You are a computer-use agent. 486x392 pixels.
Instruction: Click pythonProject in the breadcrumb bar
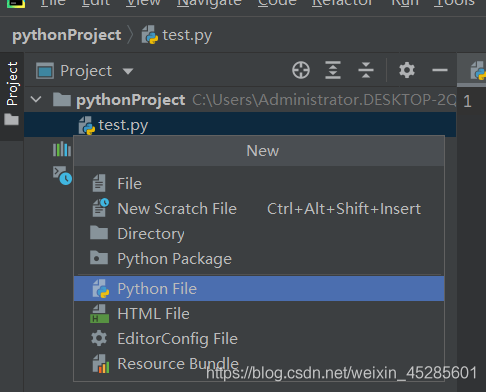click(67, 35)
